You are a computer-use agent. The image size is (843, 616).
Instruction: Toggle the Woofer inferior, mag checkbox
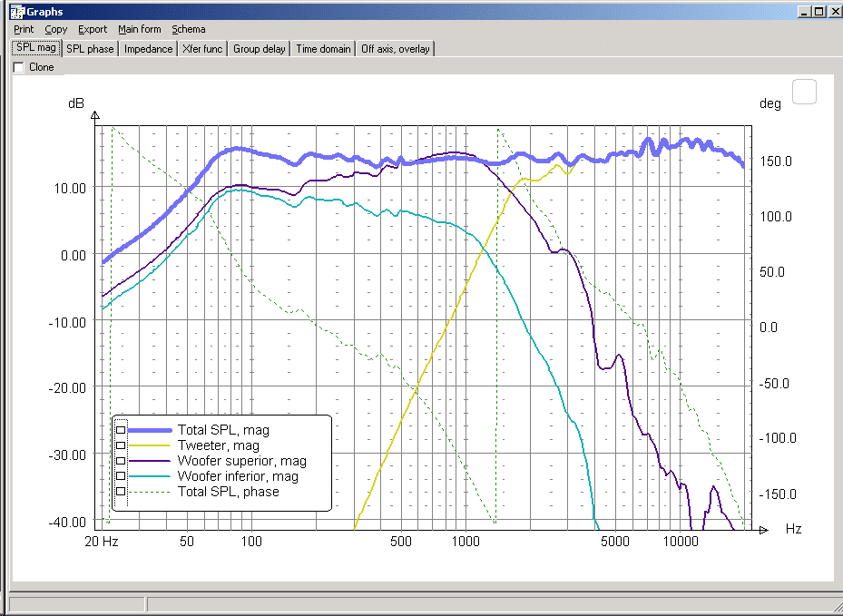(x=121, y=475)
